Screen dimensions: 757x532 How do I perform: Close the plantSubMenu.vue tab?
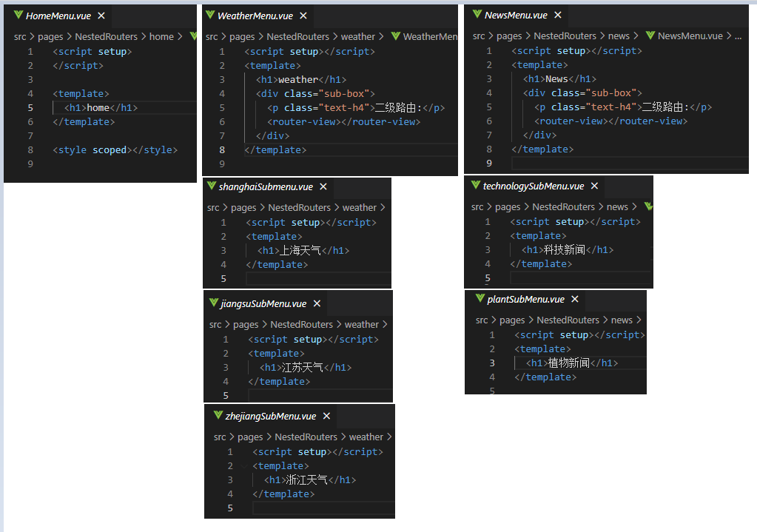click(x=575, y=300)
